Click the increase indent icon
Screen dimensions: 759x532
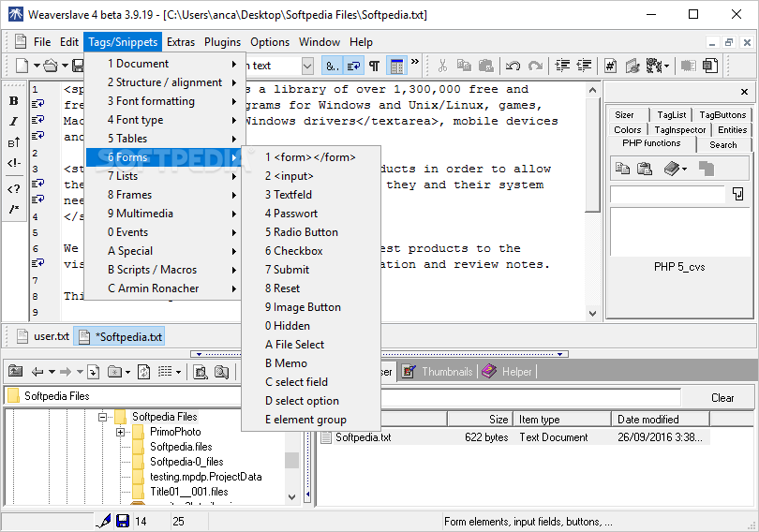562,66
